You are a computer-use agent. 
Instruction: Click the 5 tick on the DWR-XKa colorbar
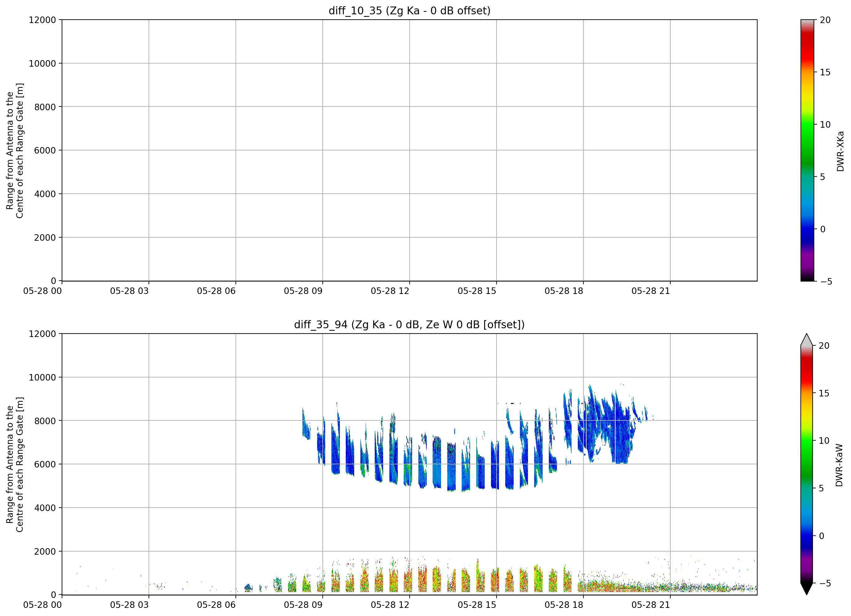coord(822,177)
